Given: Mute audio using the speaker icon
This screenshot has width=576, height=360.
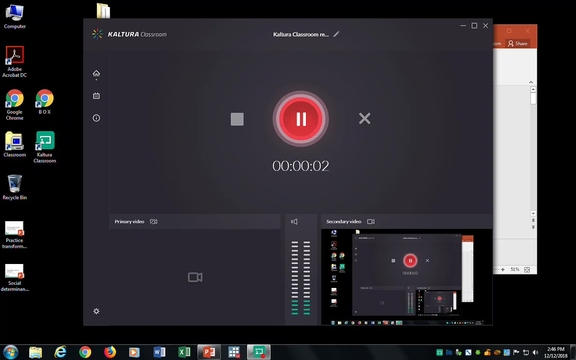Looking at the screenshot, I should [x=294, y=222].
